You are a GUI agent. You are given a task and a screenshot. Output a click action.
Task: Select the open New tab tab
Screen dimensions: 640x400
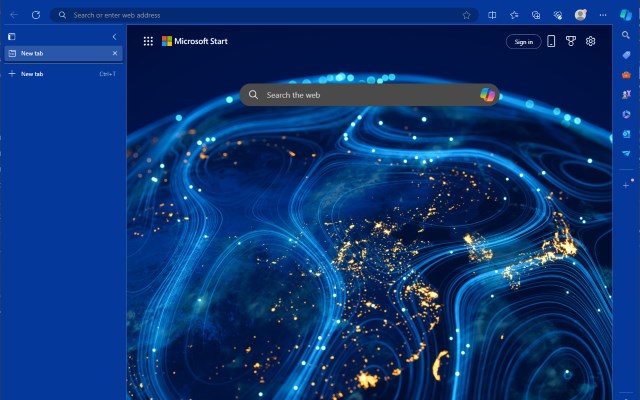point(63,53)
